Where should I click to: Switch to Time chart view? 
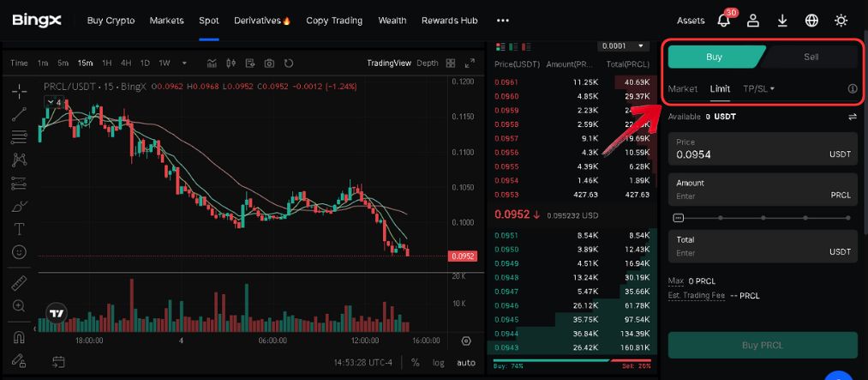tap(19, 63)
